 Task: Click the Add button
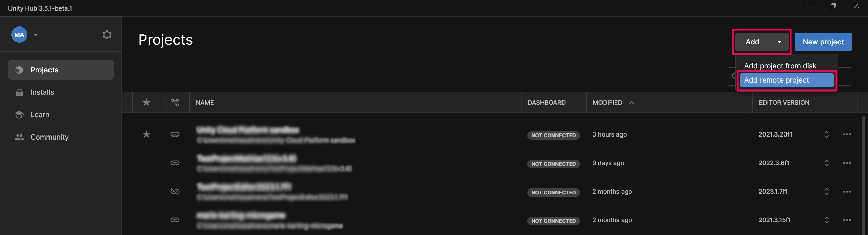pos(752,42)
